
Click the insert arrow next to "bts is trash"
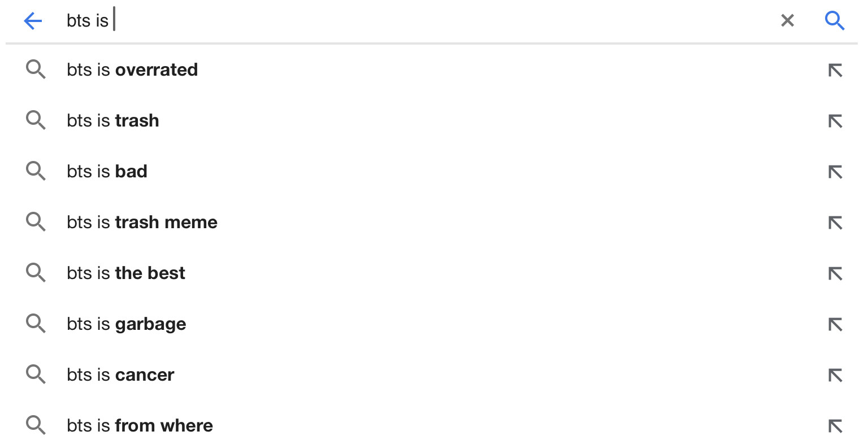pos(835,121)
